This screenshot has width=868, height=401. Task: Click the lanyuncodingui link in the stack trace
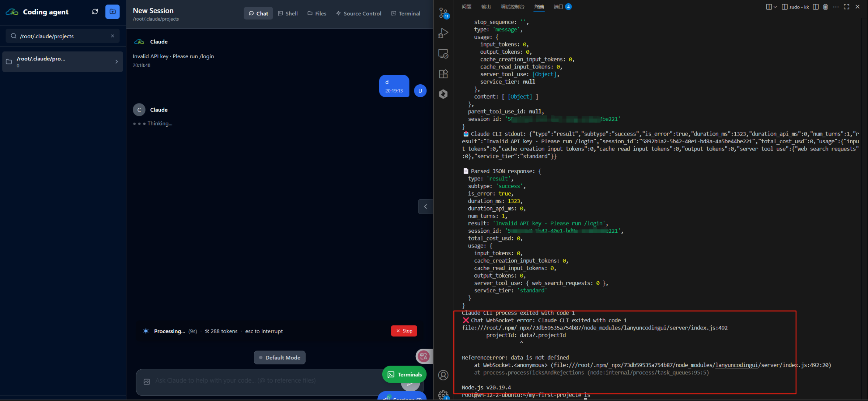coord(736,365)
